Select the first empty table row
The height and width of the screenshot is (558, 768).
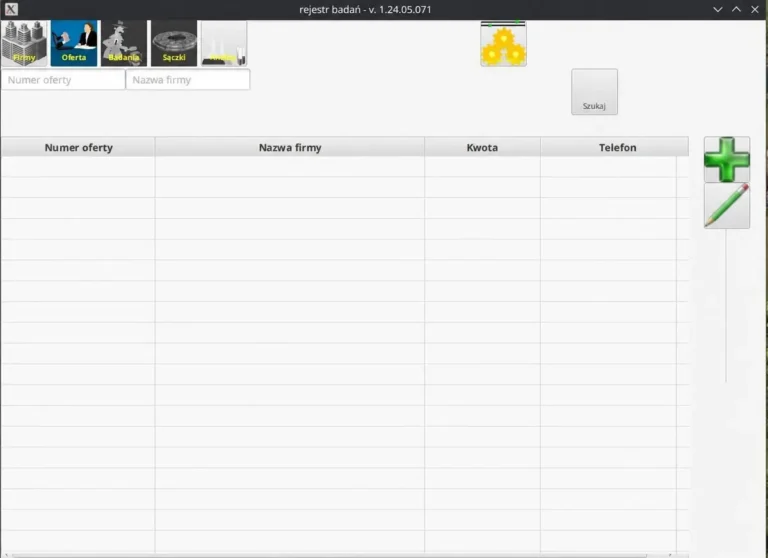[339, 167]
